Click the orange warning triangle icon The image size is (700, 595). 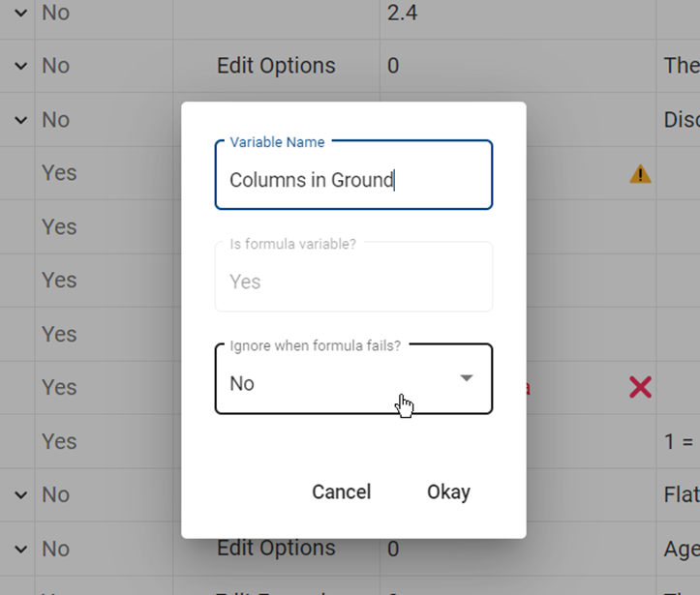tap(640, 174)
